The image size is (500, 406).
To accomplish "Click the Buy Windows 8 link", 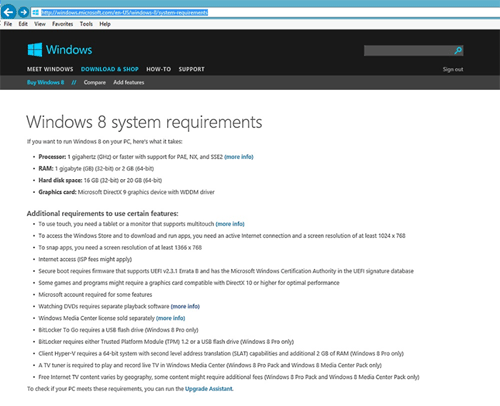I will (x=45, y=82).
